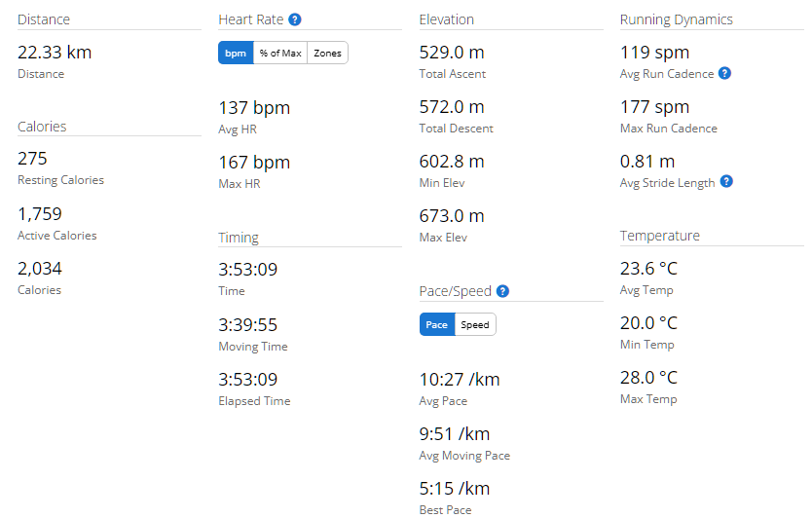Open the Pace/Speed help icon
Image resolution: width=812 pixels, height=518 pixels.
coord(502,291)
